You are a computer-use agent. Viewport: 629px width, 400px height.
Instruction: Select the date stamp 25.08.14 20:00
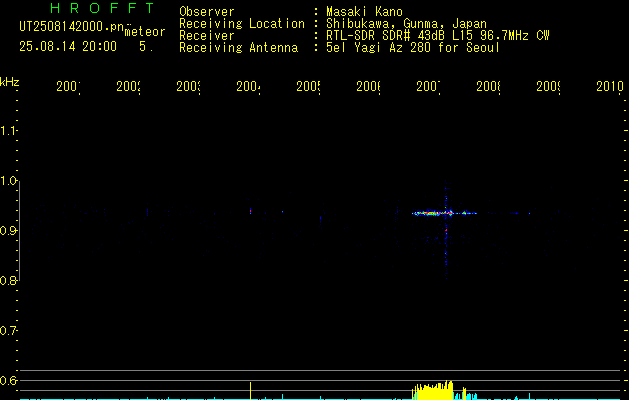click(68, 46)
